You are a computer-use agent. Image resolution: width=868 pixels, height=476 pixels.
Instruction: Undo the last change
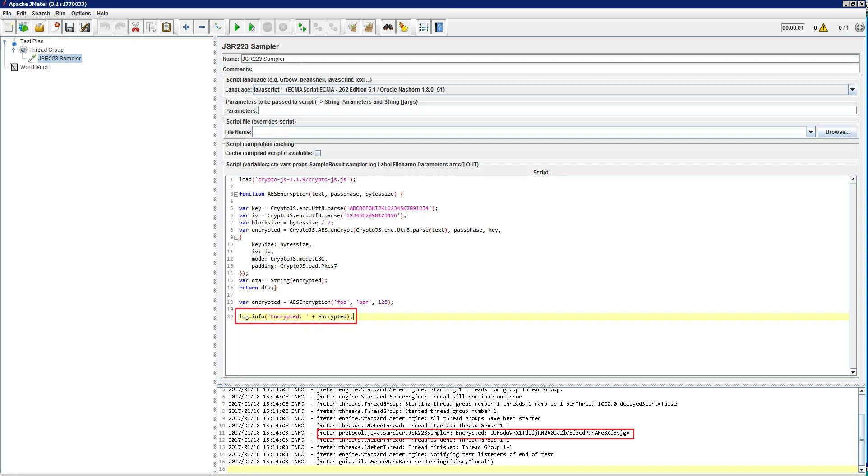(105, 27)
